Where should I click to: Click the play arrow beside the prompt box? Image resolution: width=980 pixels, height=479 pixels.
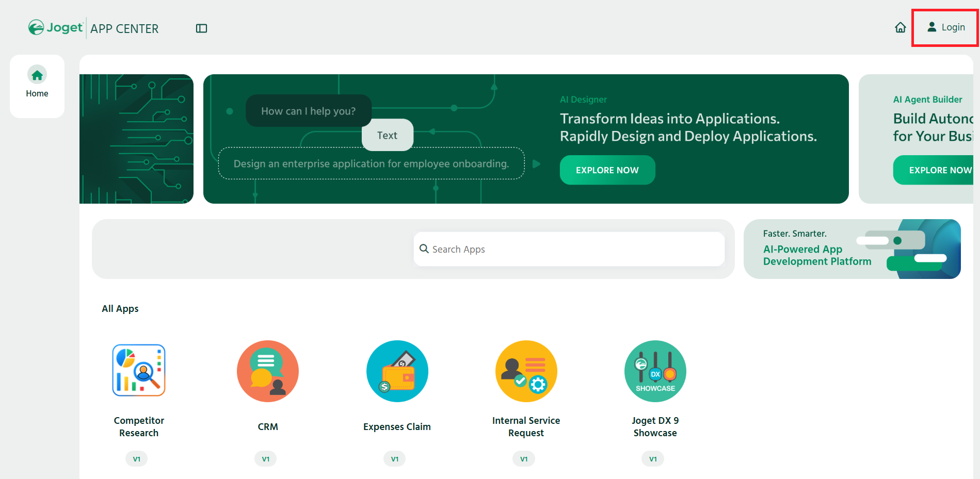point(536,164)
